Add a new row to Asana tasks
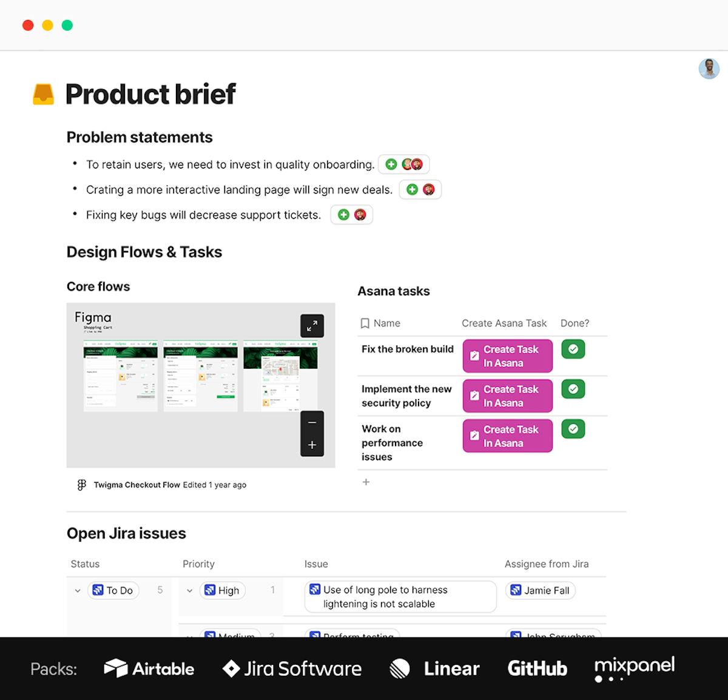Image resolution: width=728 pixels, height=700 pixels. 366,482
